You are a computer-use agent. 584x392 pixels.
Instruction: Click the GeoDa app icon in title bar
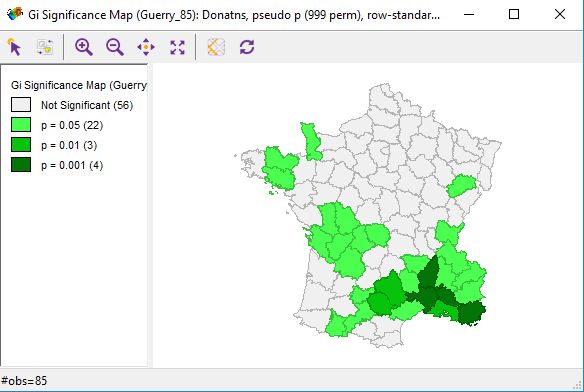pyautogui.click(x=15, y=14)
